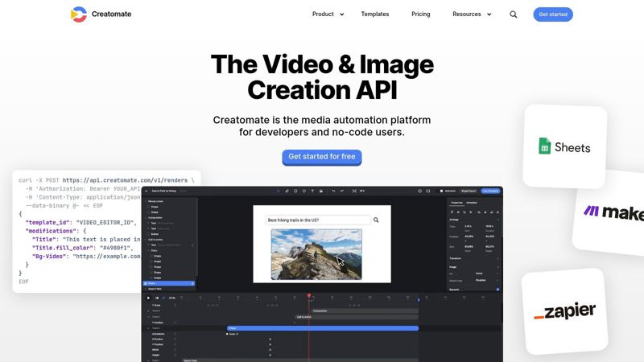The height and width of the screenshot is (362, 644).
Task: Click the curl code snippet card
Action: 78,231
